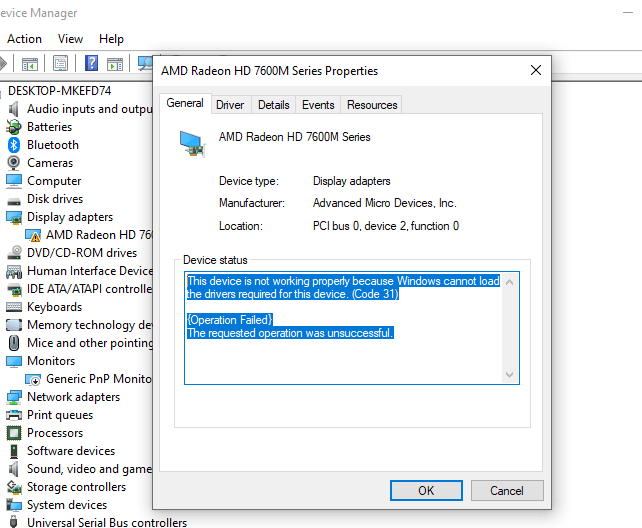Screen dimensions: 642x528
Task: Click the forward arrow toolbar button
Action: pyautogui.click(x=3, y=63)
